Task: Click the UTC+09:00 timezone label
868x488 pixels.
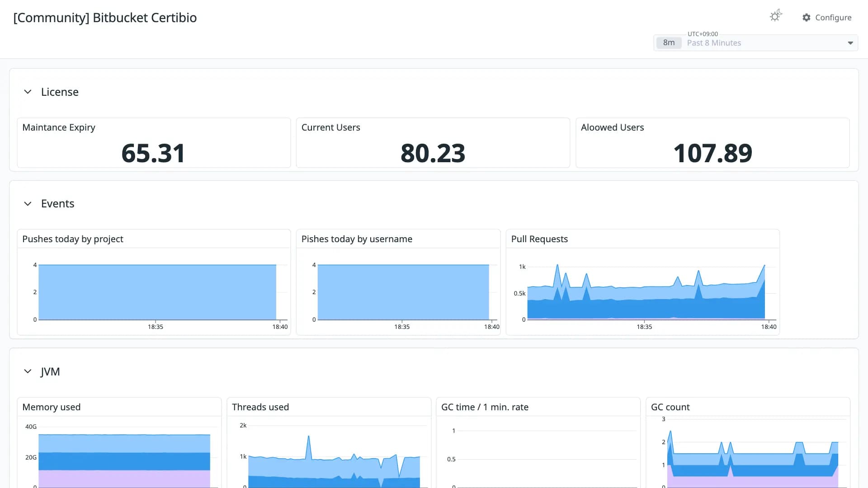Action: point(703,34)
